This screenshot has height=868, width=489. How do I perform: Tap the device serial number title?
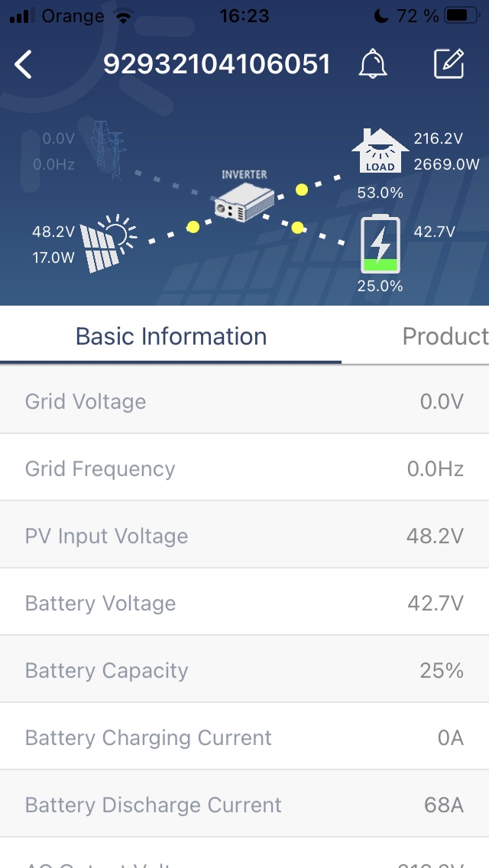[x=217, y=64]
